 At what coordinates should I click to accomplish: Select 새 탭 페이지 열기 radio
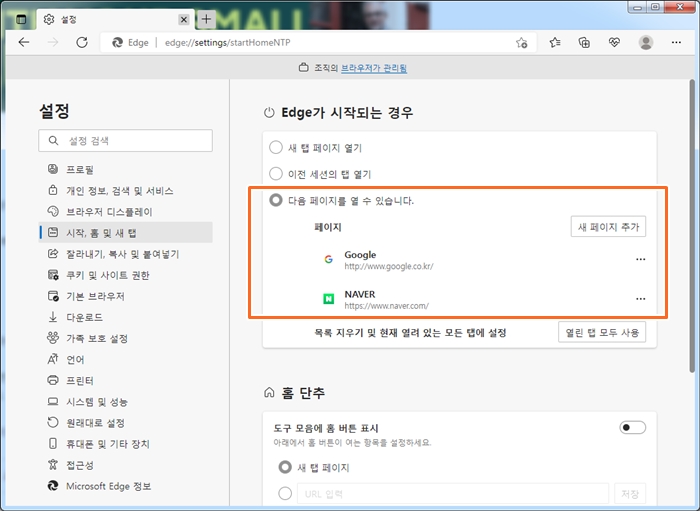click(276, 147)
